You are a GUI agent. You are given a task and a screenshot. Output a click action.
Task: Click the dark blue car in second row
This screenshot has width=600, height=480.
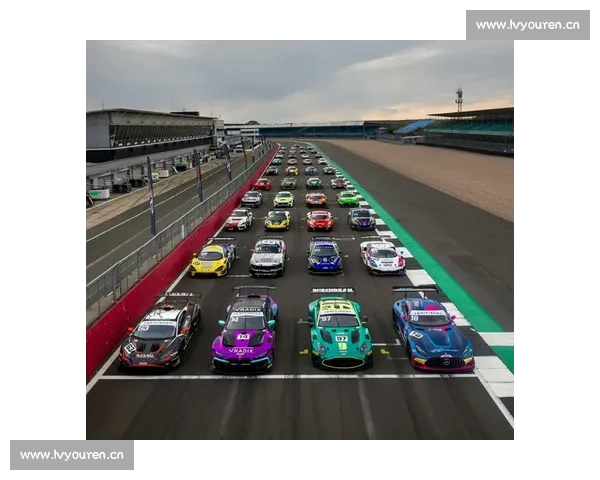[324, 258]
